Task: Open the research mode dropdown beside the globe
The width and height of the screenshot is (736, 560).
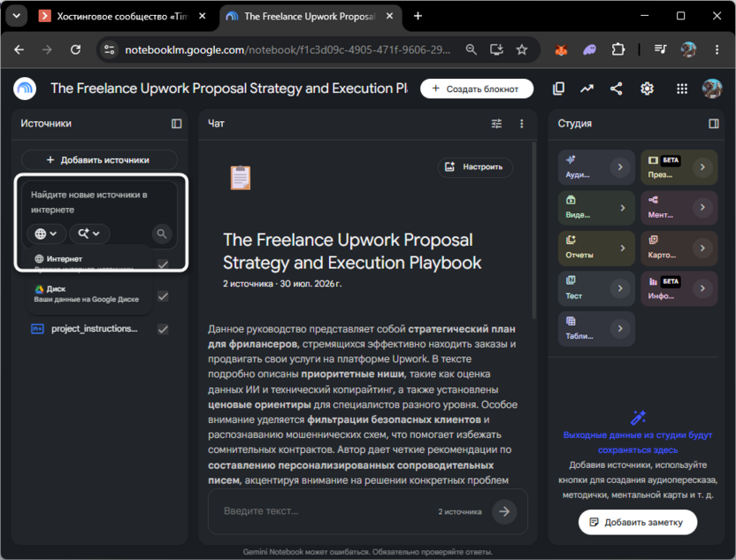Action: click(x=89, y=234)
